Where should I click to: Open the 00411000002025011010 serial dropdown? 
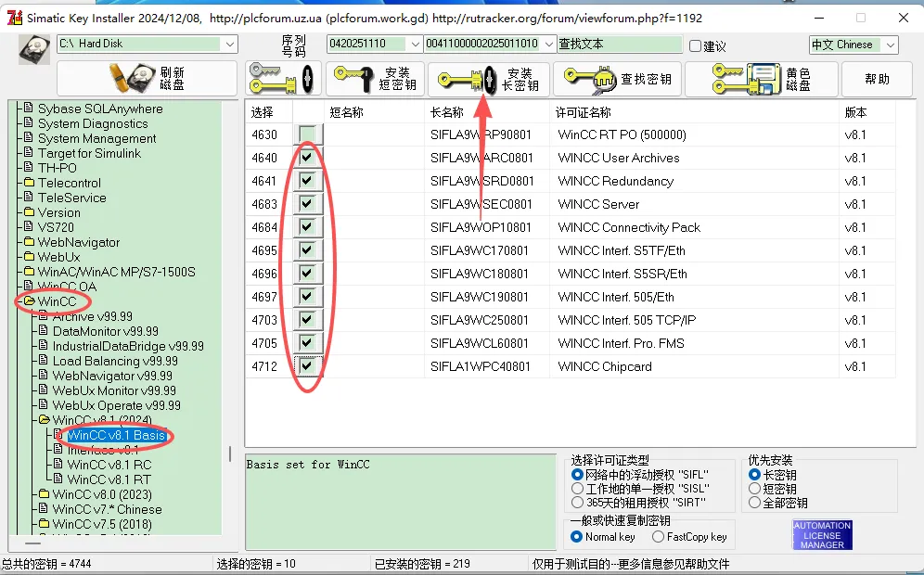click(x=548, y=45)
